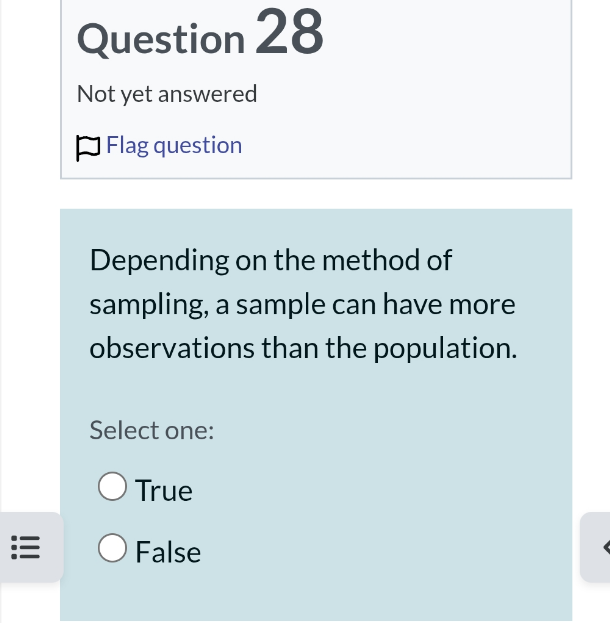610x623 pixels.
Task: Click the Select one: label
Action: (151, 430)
